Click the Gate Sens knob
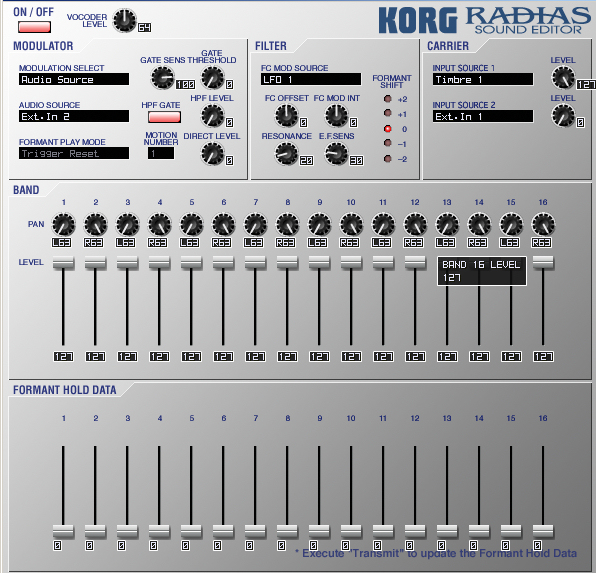 click(163, 78)
